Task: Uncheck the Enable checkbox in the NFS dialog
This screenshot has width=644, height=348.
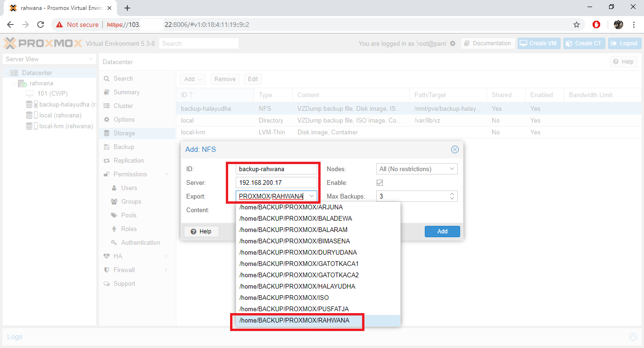Action: tap(380, 182)
